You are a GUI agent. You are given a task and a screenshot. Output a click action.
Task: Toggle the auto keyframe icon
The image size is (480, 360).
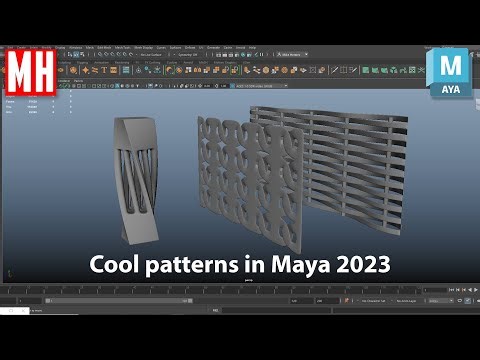coord(467,301)
